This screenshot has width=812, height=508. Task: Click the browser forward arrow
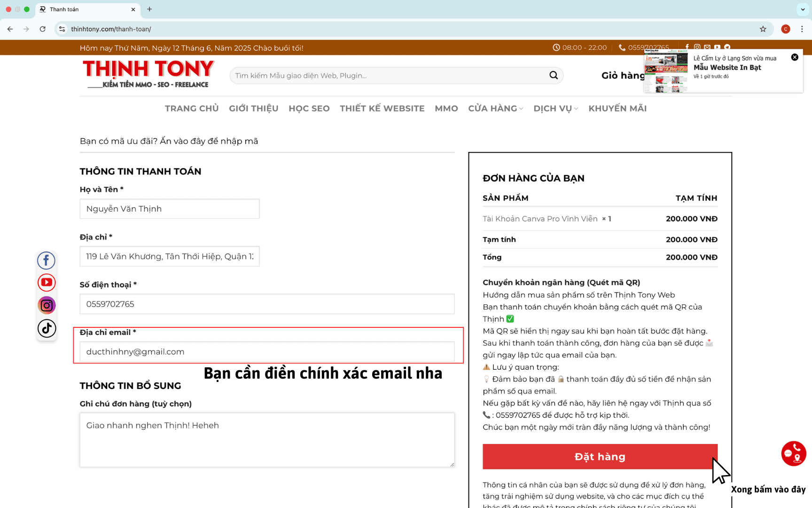point(26,29)
